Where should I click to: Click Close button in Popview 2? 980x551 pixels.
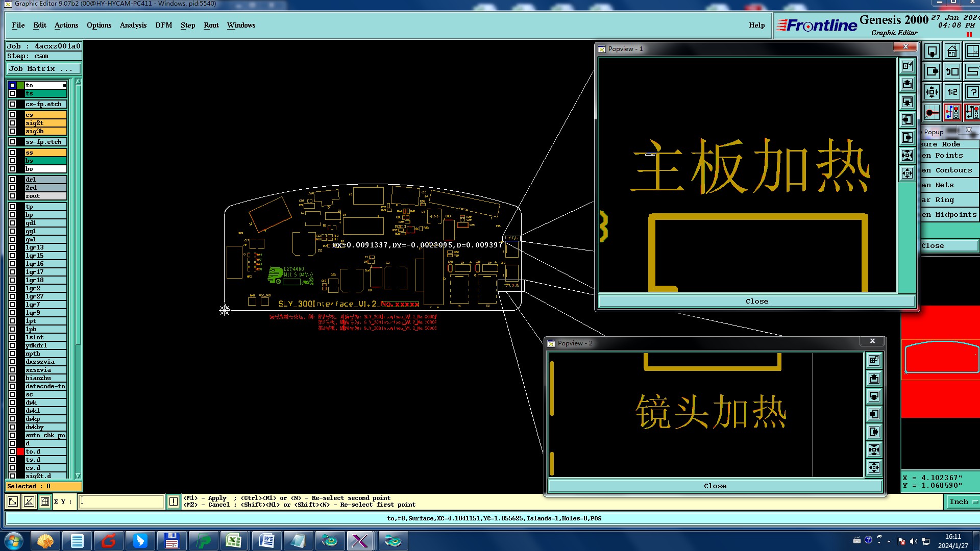[x=715, y=486]
